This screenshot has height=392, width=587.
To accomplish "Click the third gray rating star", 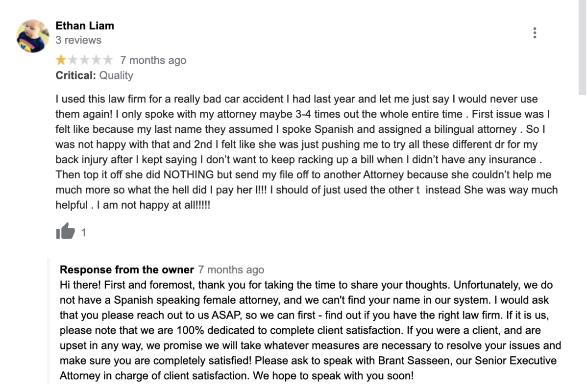I will click(85, 60).
